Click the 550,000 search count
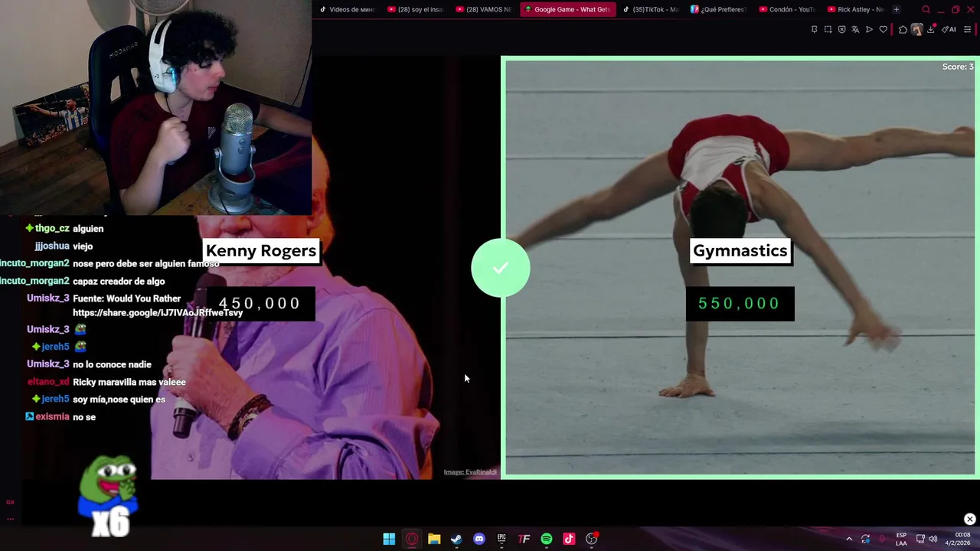Screen dimensions: 980x551 point(740,303)
